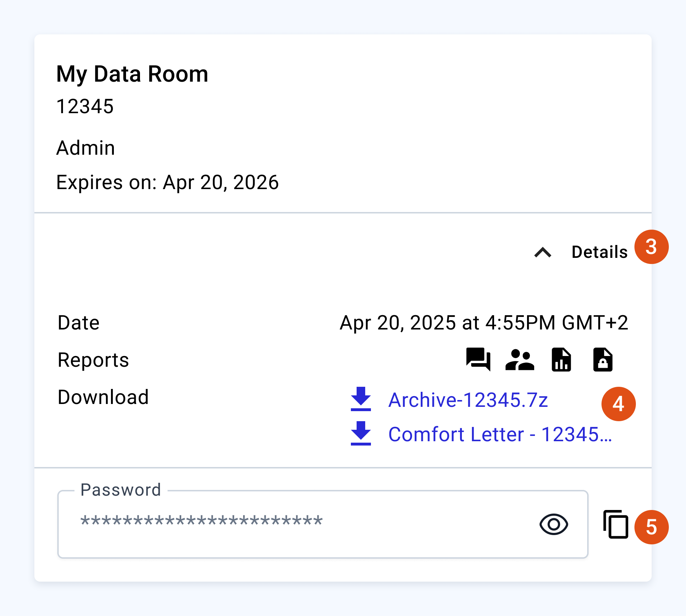Collapse the section using the up chevron
Screen dimensions: 686x616
tap(543, 252)
